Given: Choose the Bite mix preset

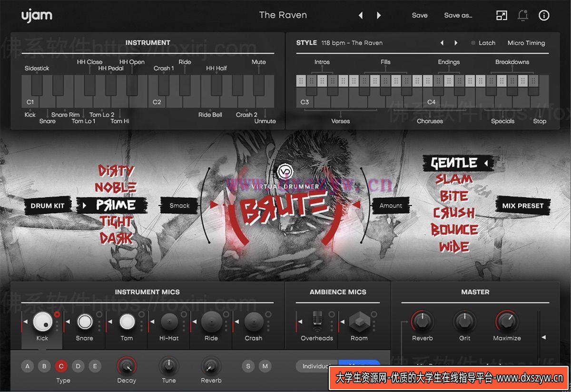Looking at the screenshot, I should click(x=454, y=196).
